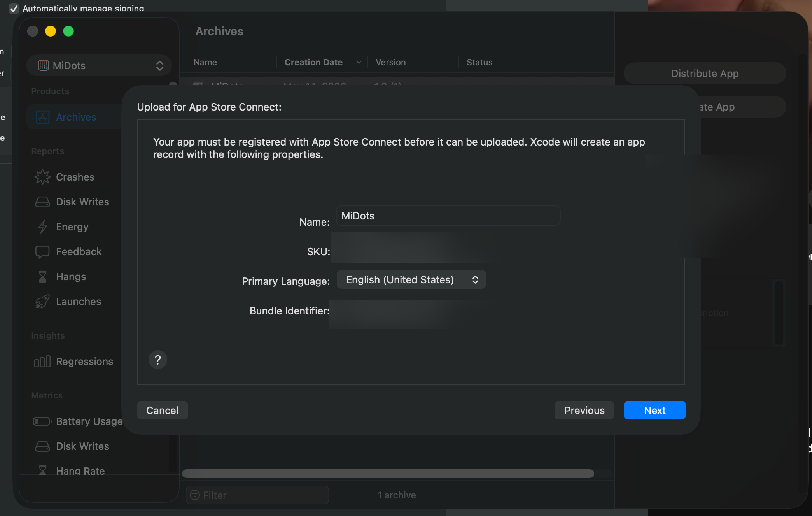Select Archives in sidebar
This screenshot has width=812, height=516.
76,117
